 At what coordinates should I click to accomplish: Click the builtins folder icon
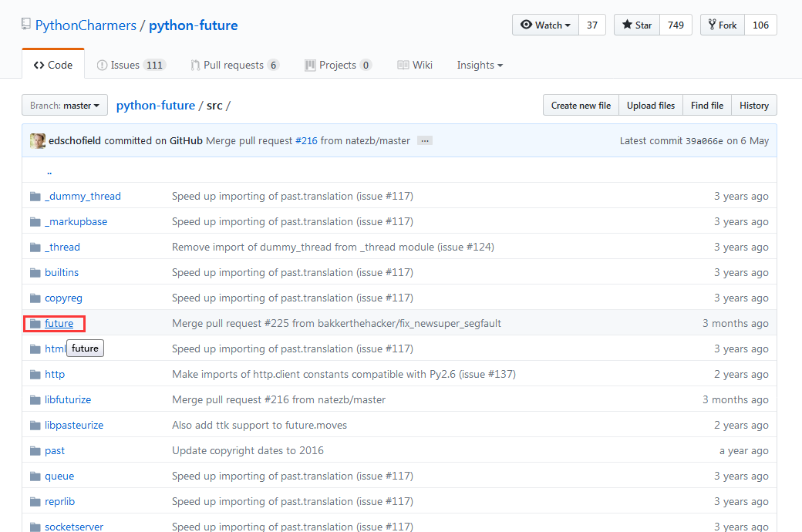tap(35, 273)
